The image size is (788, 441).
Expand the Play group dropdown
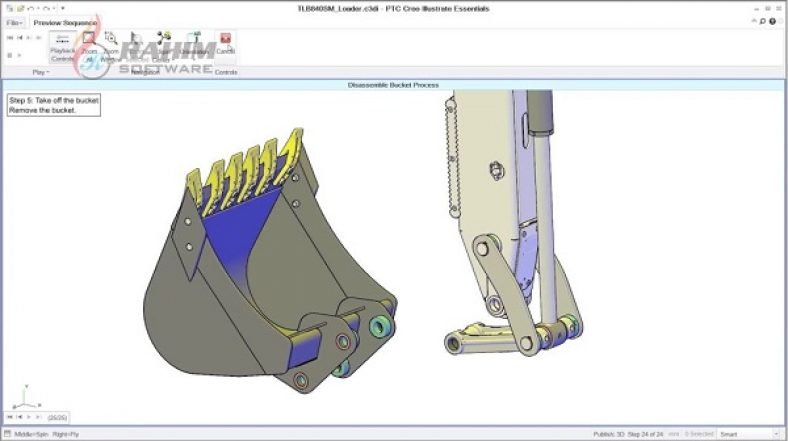tap(41, 72)
